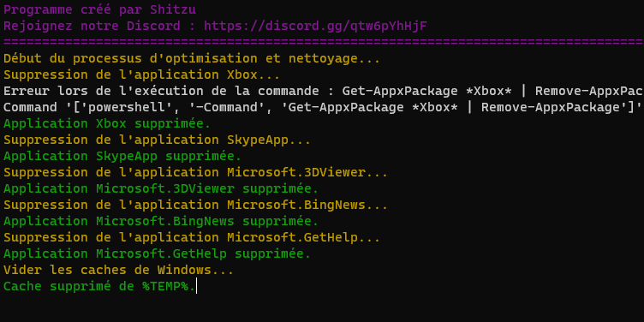Click 'Suppression de l'application Microsoft.GetHelp...' line

tap(192, 238)
